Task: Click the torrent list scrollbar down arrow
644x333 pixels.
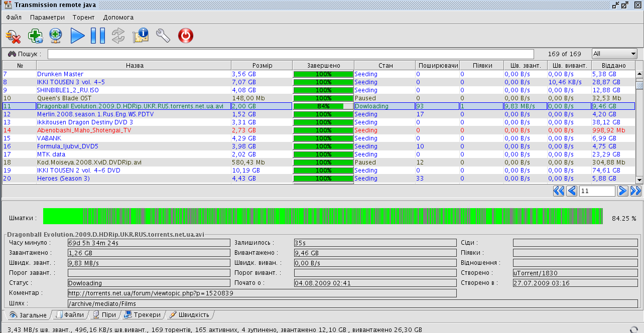Action: 639,180
